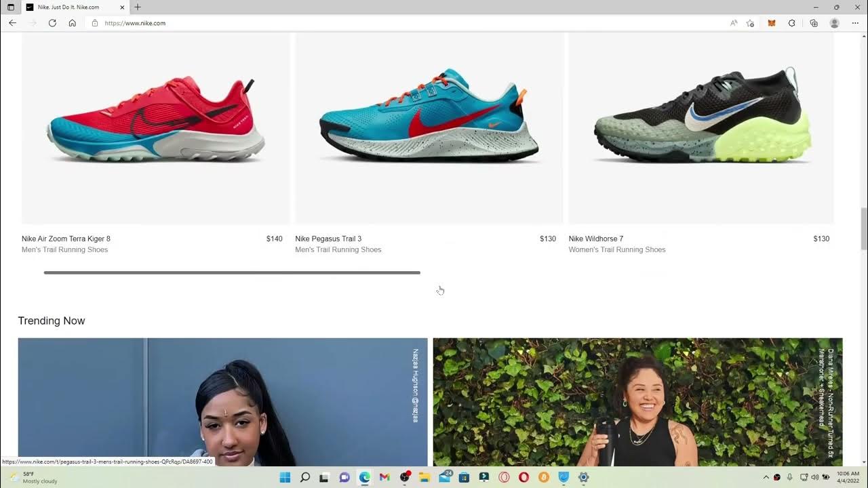Show hidden system tray icons

(x=766, y=477)
